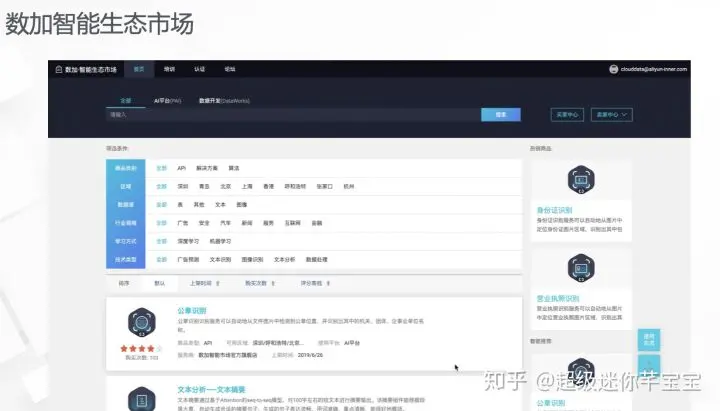Toggle sort arrow next to 上架时间
Screen dimensions: 720x411
click(218, 283)
